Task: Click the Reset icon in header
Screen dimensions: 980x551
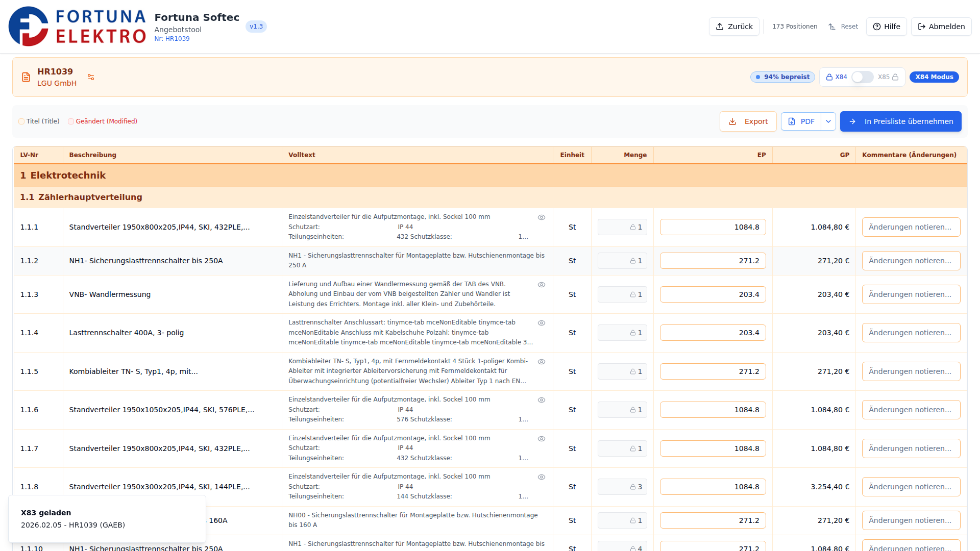Action: 832,27
